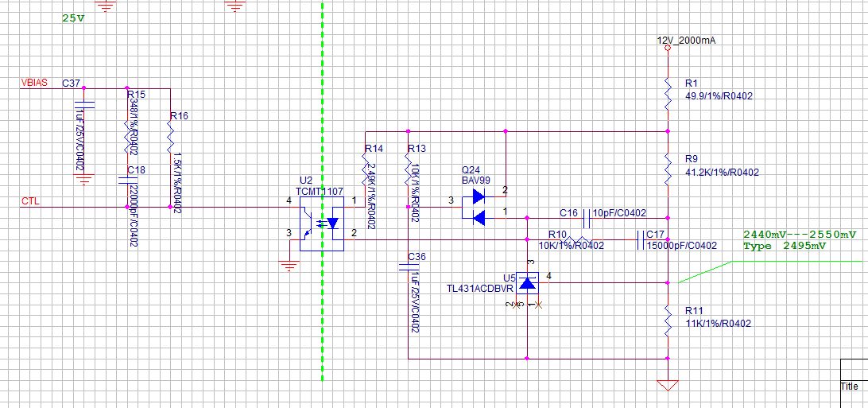Image resolution: width=868 pixels, height=408 pixels.
Task: Click the 15000pF/C0402 value text
Action: (x=682, y=245)
